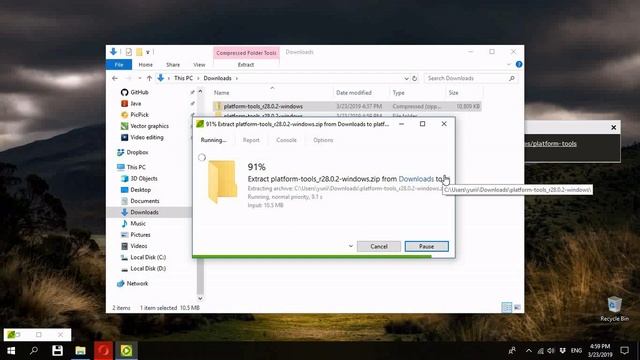Cancel the extraction
This screenshot has width=640, height=360.
click(379, 247)
